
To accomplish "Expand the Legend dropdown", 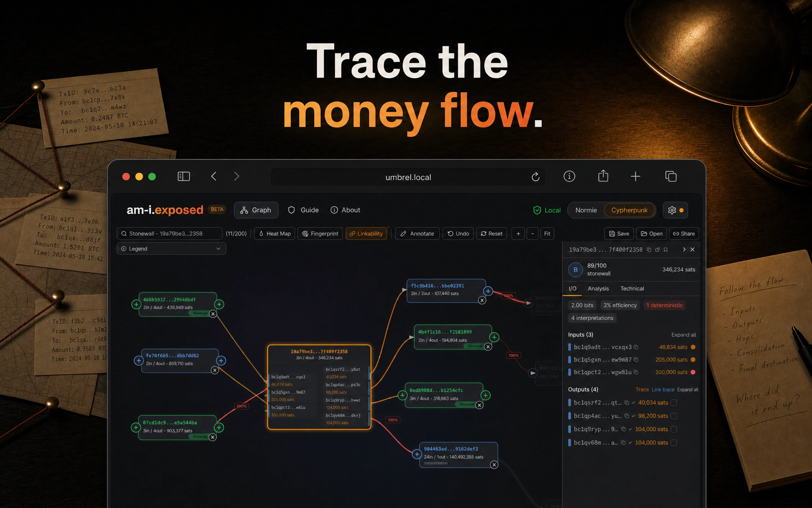I will point(171,249).
